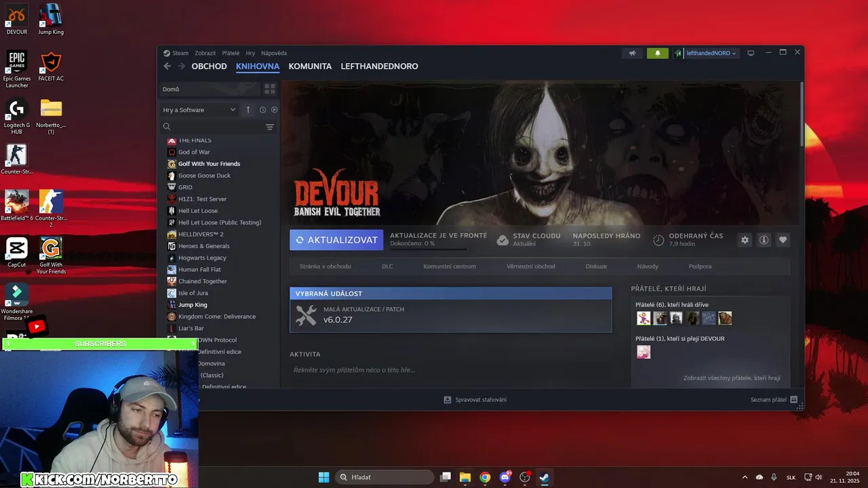Open the Návody link
This screenshot has width=868, height=488.
(648, 266)
